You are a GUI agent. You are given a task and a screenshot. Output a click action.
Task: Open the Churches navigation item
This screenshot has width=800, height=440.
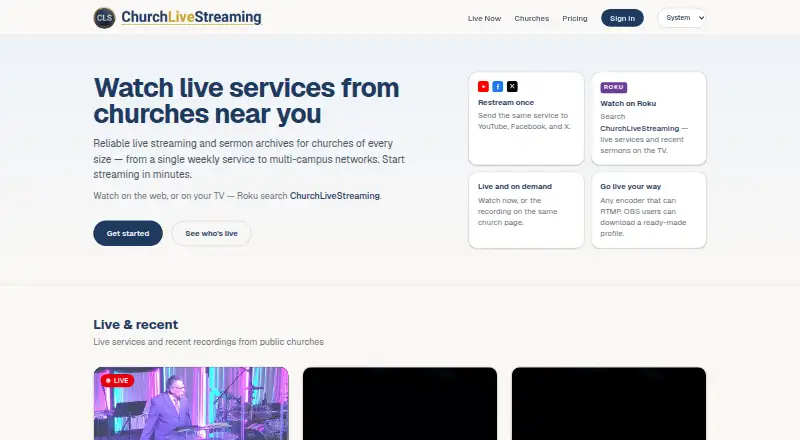tap(532, 18)
